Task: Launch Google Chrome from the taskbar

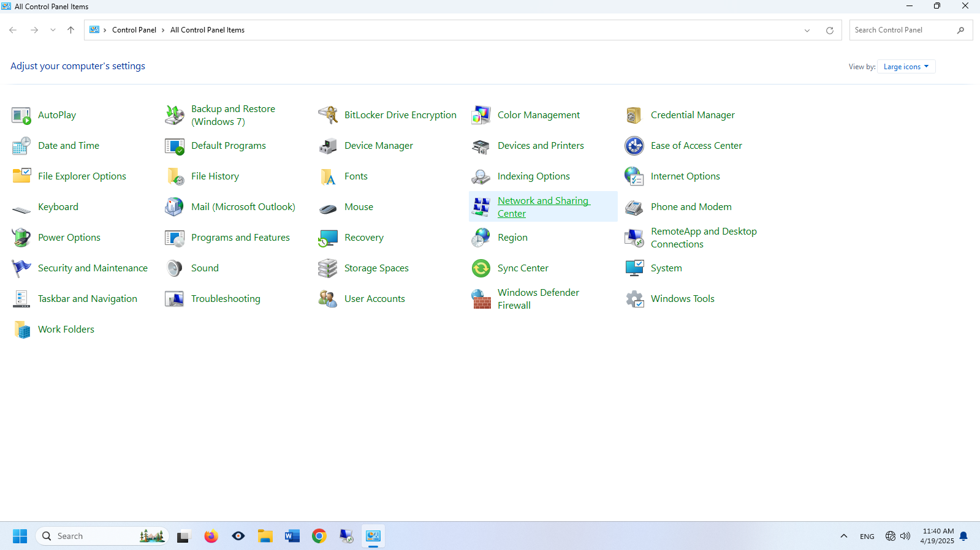Action: click(319, 536)
